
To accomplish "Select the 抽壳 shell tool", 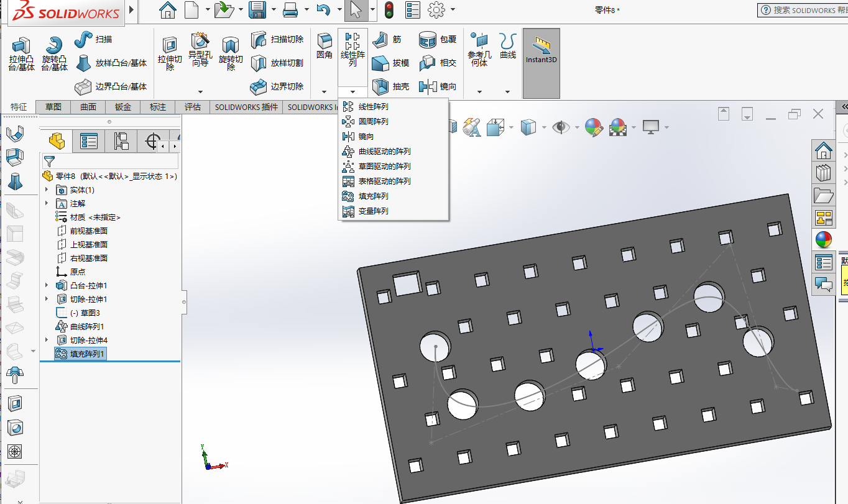I will point(390,86).
